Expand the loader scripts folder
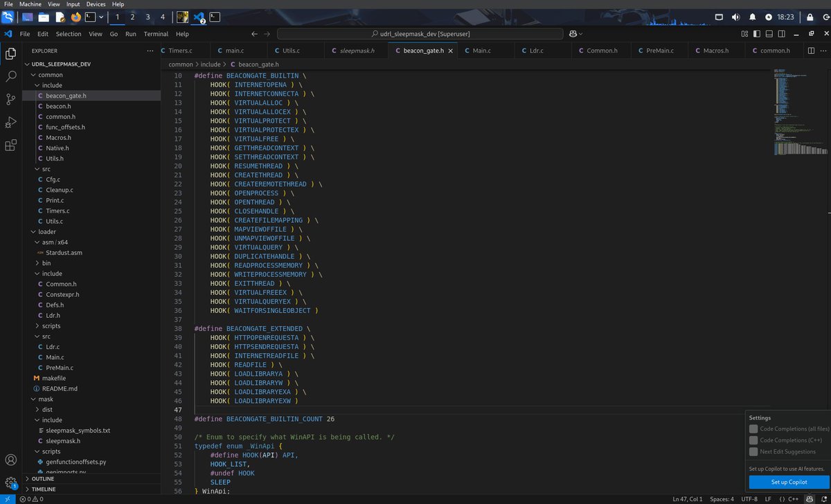Image resolution: width=831 pixels, height=504 pixels. [x=91, y=325]
